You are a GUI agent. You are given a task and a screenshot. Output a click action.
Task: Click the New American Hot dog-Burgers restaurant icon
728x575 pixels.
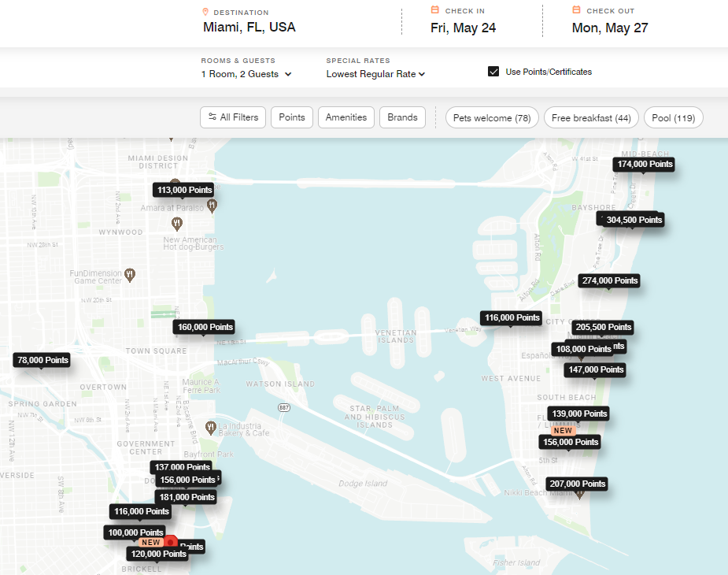tap(177, 224)
